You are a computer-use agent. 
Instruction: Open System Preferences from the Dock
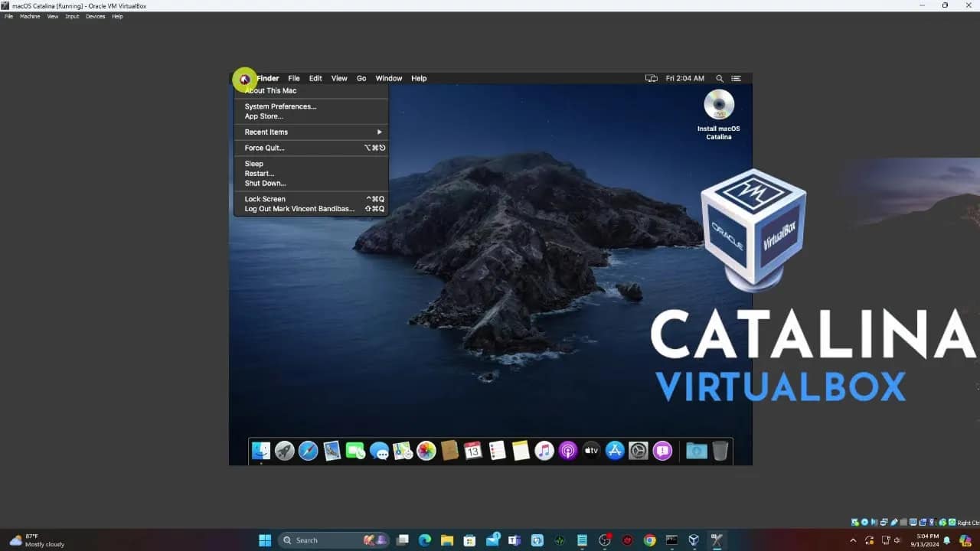(638, 451)
